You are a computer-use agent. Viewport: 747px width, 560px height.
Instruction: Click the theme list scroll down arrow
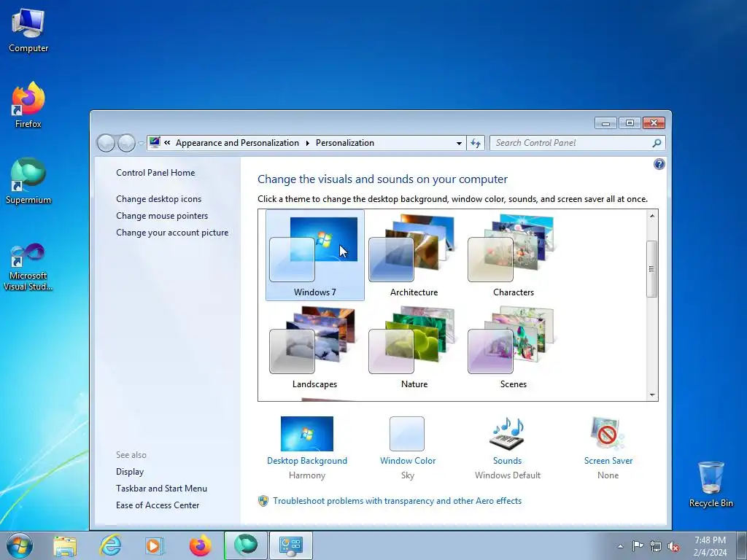pyautogui.click(x=651, y=394)
